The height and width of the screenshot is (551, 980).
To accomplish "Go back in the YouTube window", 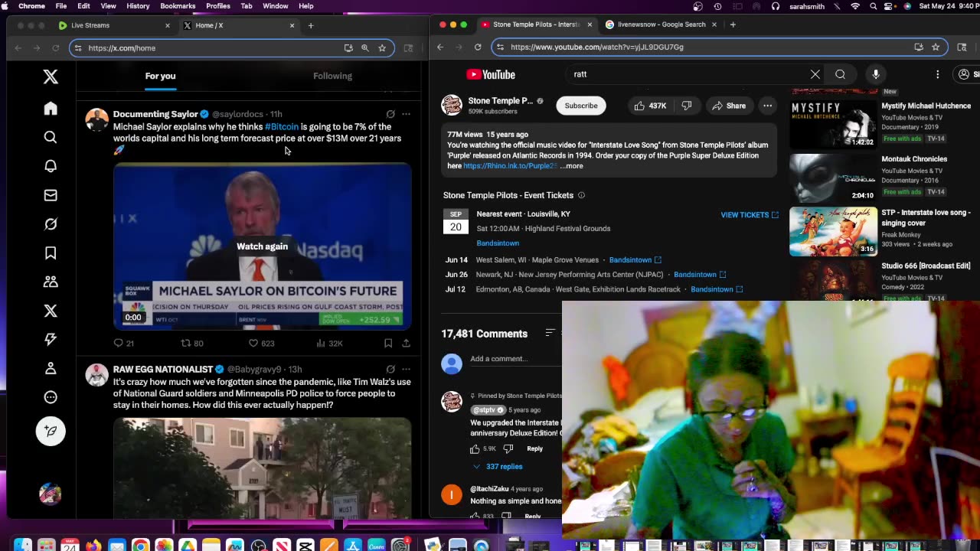I will [x=440, y=47].
